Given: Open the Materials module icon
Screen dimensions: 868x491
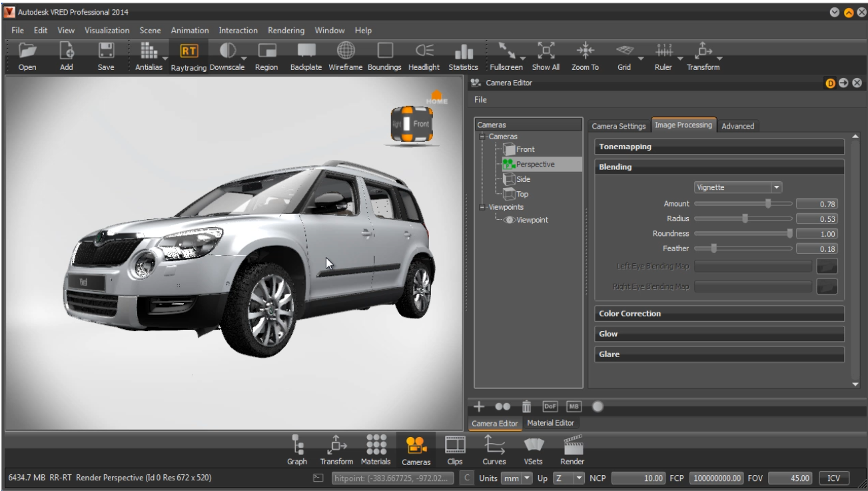Looking at the screenshot, I should click(376, 444).
